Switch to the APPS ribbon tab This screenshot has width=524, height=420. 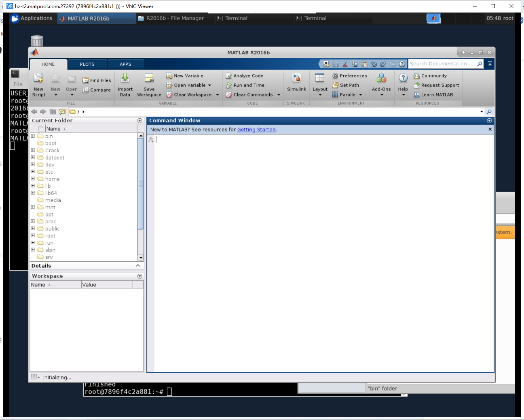point(125,64)
